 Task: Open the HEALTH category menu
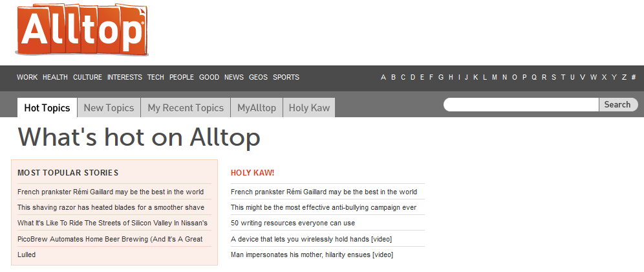tap(55, 77)
